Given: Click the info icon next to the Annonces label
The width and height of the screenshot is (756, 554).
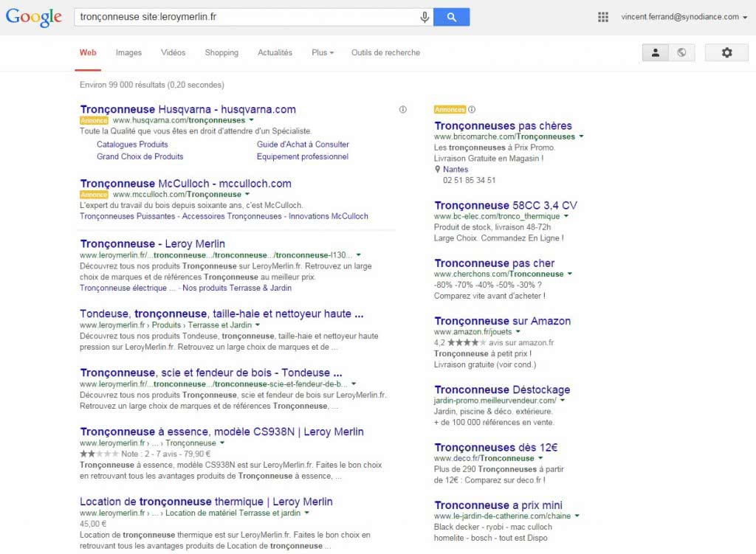Looking at the screenshot, I should click(x=472, y=109).
